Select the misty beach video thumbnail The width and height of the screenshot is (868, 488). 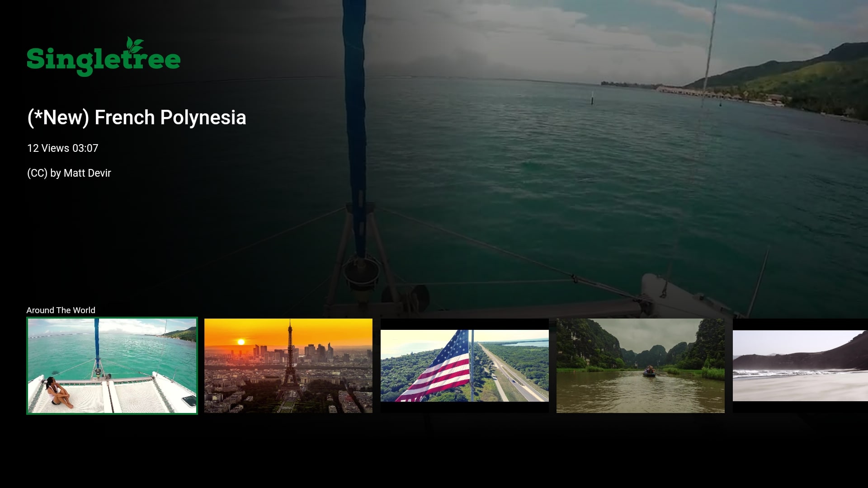(800, 366)
